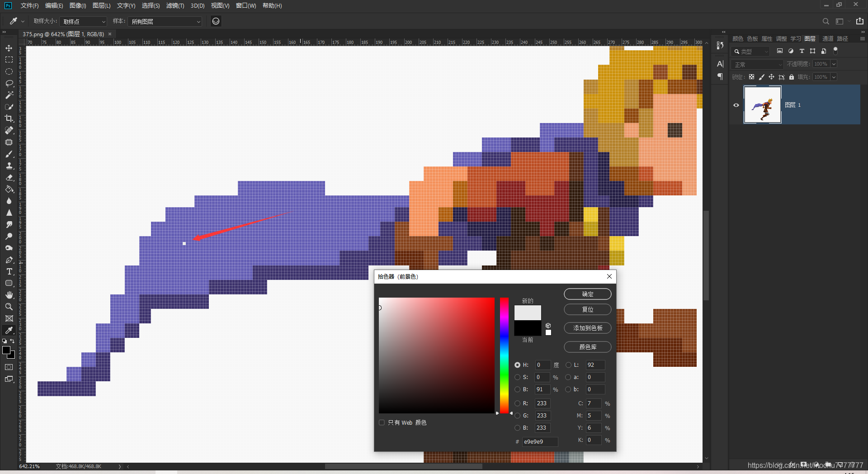This screenshot has height=474, width=868.
Task: Select the Lasso tool
Action: [x=9, y=83]
